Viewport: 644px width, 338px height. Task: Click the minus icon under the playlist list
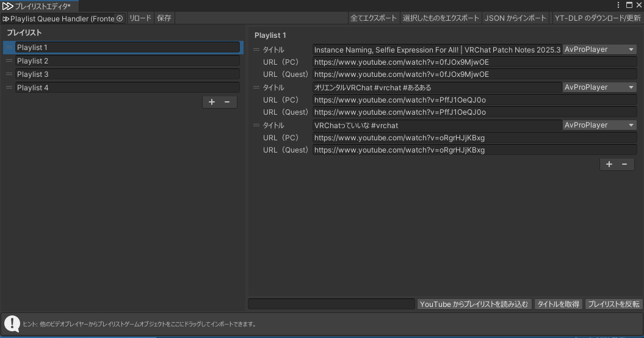click(x=227, y=102)
